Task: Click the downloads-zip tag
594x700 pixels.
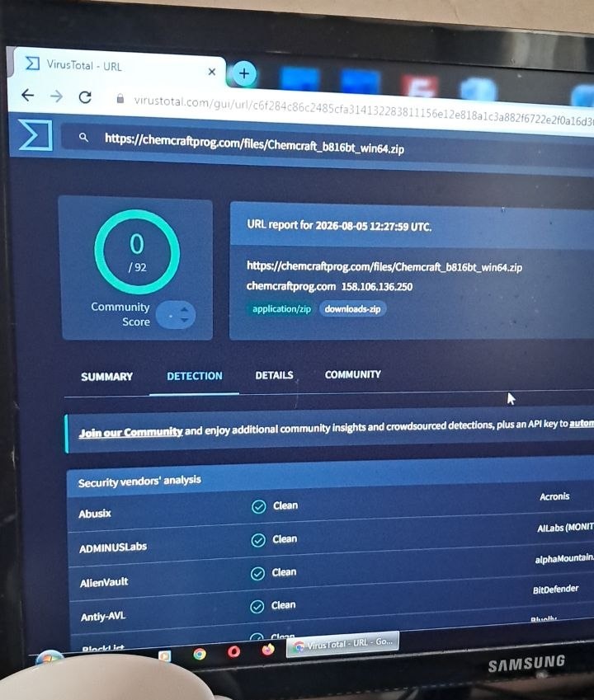Action: coord(353,309)
